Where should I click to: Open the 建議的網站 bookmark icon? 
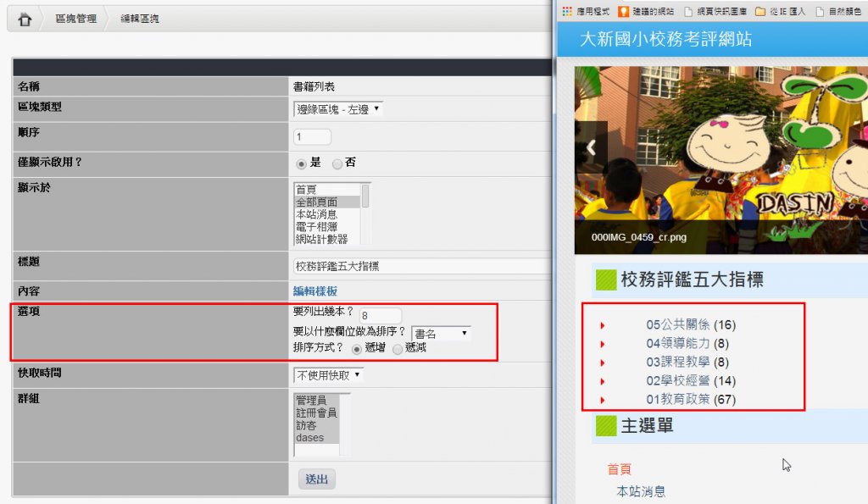[x=623, y=11]
